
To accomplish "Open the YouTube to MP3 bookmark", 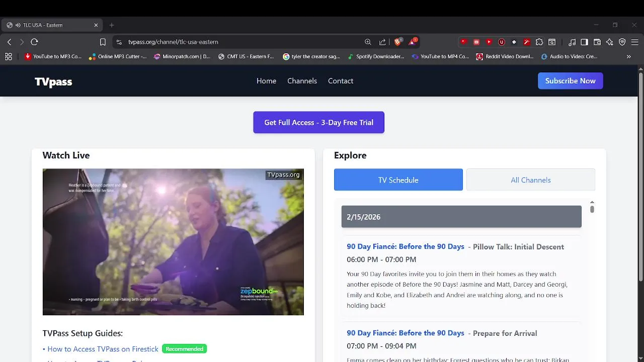I will 53,57.
